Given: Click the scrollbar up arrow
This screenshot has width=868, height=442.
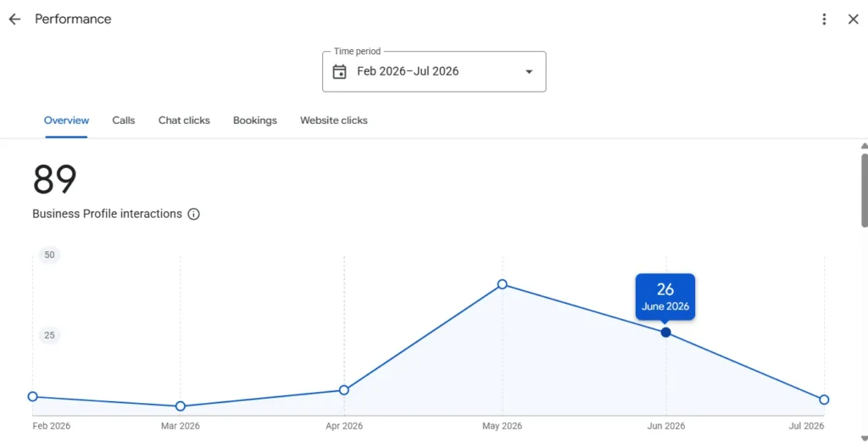Looking at the screenshot, I should 864,146.
